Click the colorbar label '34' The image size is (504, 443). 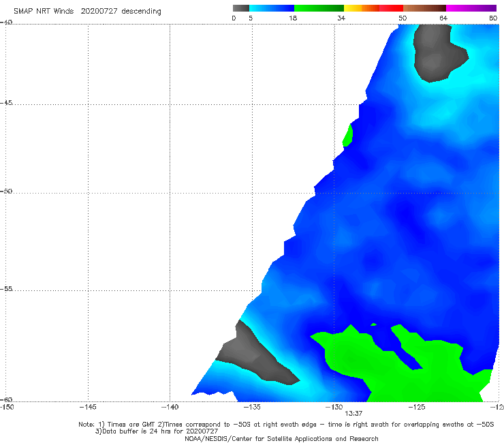(341, 18)
